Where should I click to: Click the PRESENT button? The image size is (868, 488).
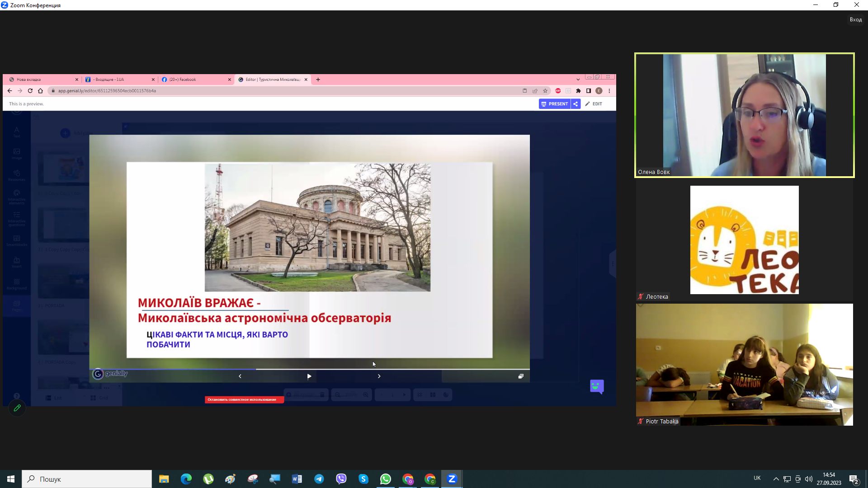pyautogui.click(x=554, y=104)
